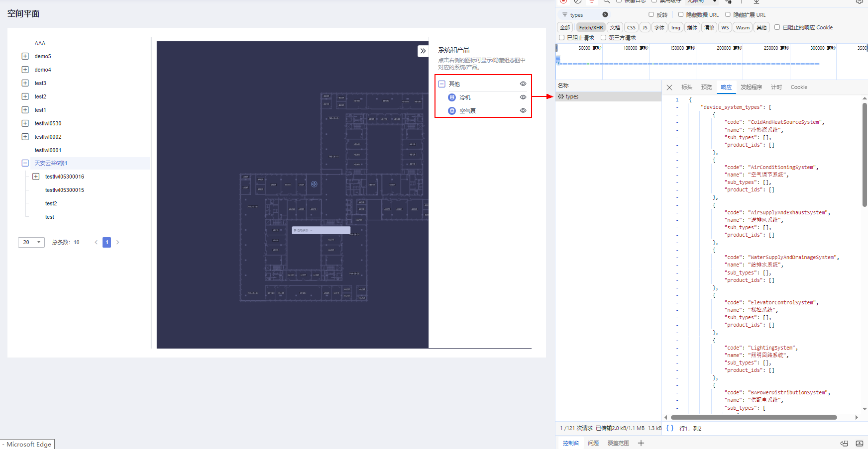Toggle visibility eye for 空气泵
The image size is (868, 449).
click(x=523, y=110)
